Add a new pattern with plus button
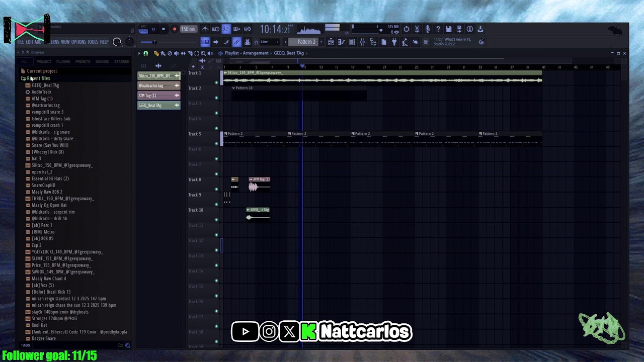 [321, 42]
